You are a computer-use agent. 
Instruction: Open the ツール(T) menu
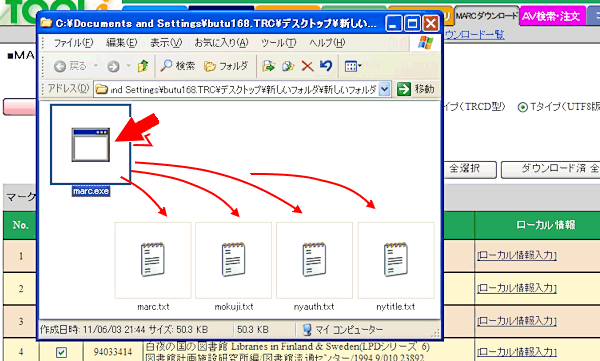click(279, 42)
